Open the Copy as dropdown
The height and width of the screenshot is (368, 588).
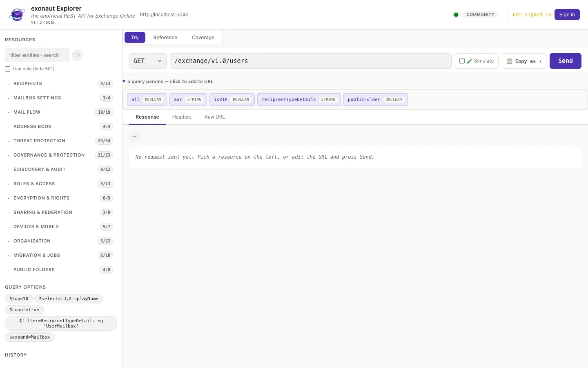(524, 61)
